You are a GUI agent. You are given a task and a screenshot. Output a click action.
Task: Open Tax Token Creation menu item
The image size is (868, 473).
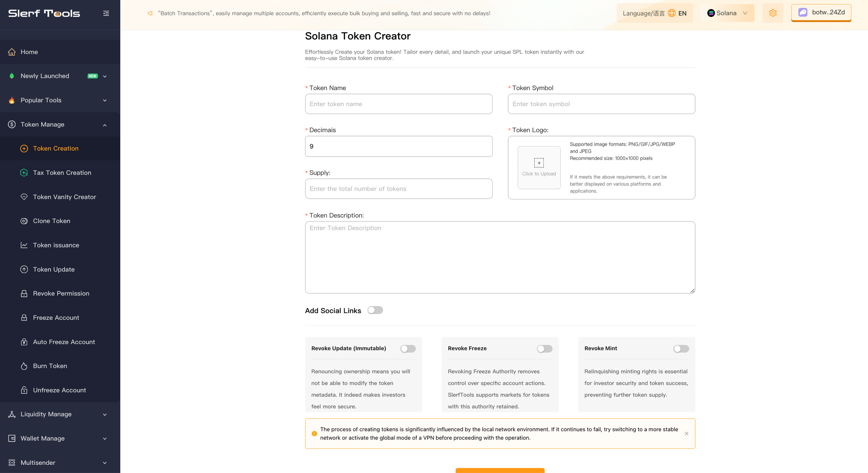(x=62, y=173)
